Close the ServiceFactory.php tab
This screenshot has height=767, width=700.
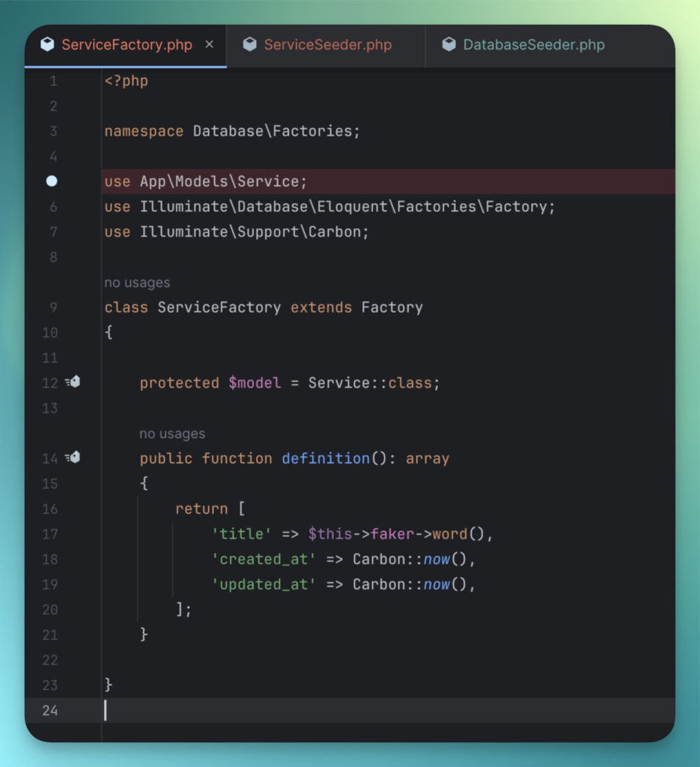point(210,45)
